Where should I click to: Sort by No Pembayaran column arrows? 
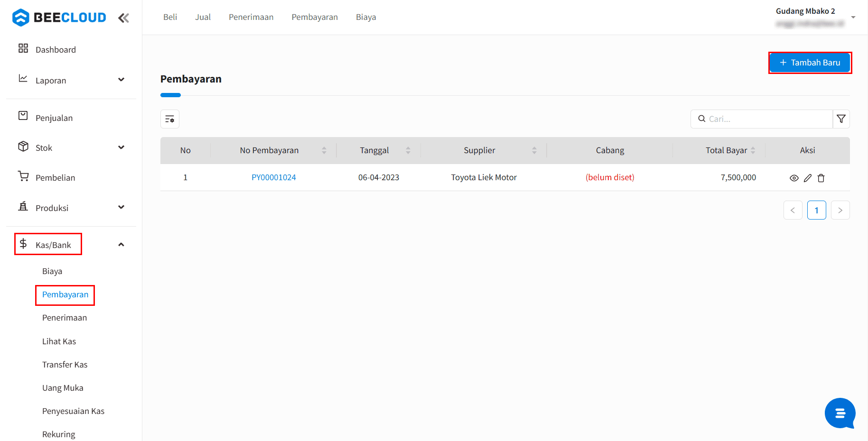[x=324, y=150]
